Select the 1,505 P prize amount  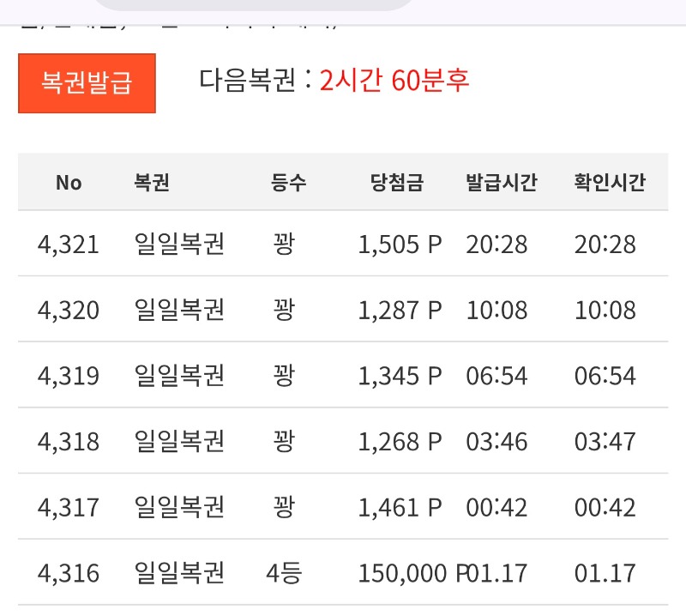(400, 245)
